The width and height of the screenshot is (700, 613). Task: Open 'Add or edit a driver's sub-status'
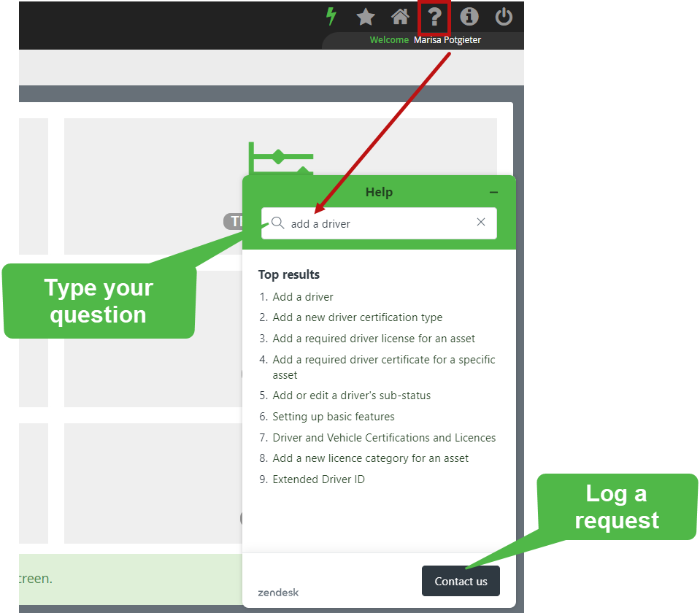coord(351,396)
